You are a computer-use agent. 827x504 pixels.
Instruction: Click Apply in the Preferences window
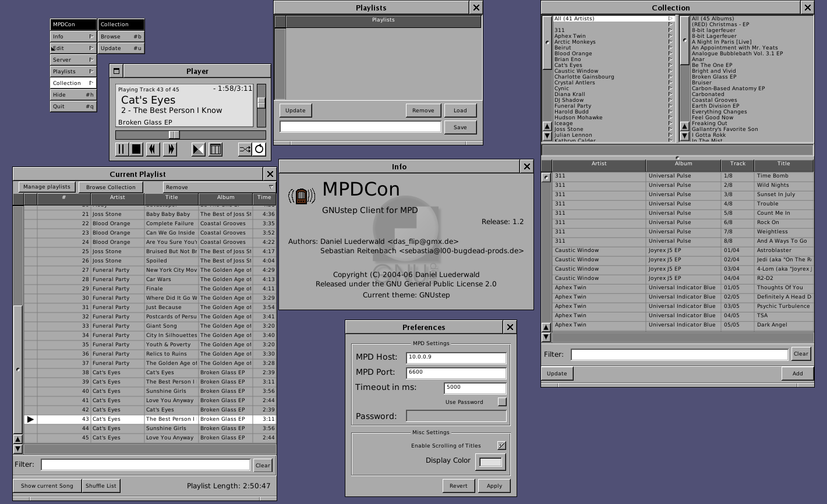pyautogui.click(x=494, y=486)
